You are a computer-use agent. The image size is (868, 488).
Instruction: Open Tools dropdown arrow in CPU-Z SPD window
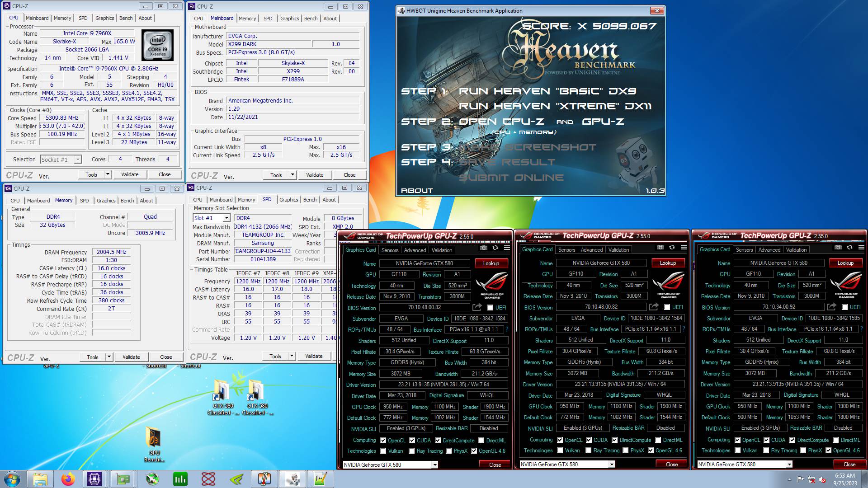292,356
